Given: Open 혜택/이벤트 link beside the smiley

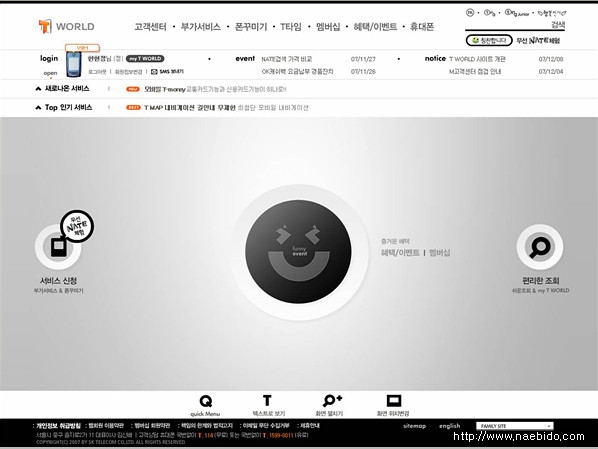Looking at the screenshot, I should (400, 253).
